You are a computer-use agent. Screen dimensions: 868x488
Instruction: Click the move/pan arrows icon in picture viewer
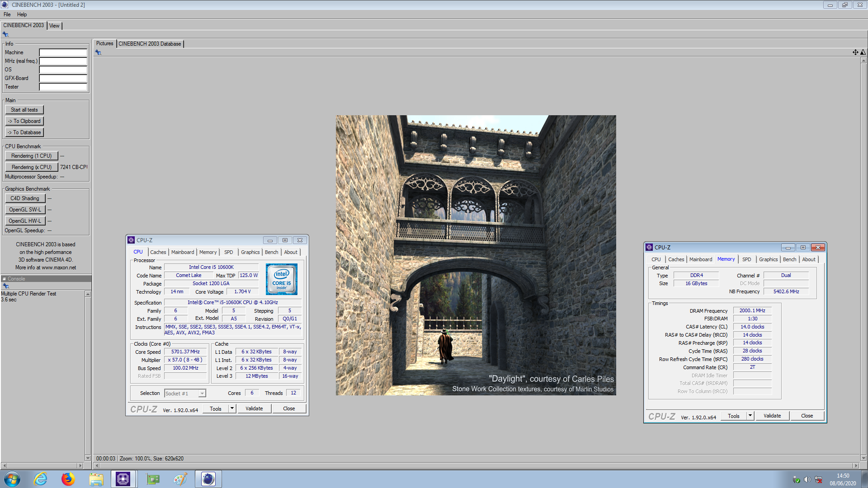pos(855,52)
